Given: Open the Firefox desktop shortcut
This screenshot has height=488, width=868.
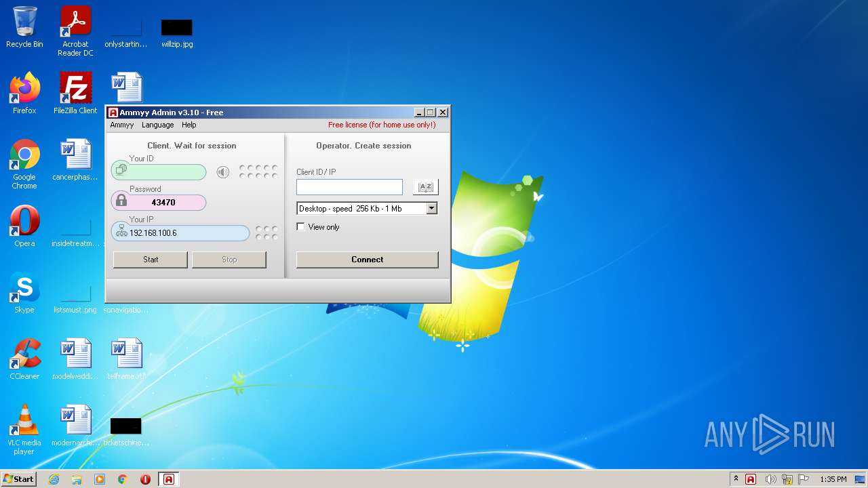Looking at the screenshot, I should [x=24, y=93].
